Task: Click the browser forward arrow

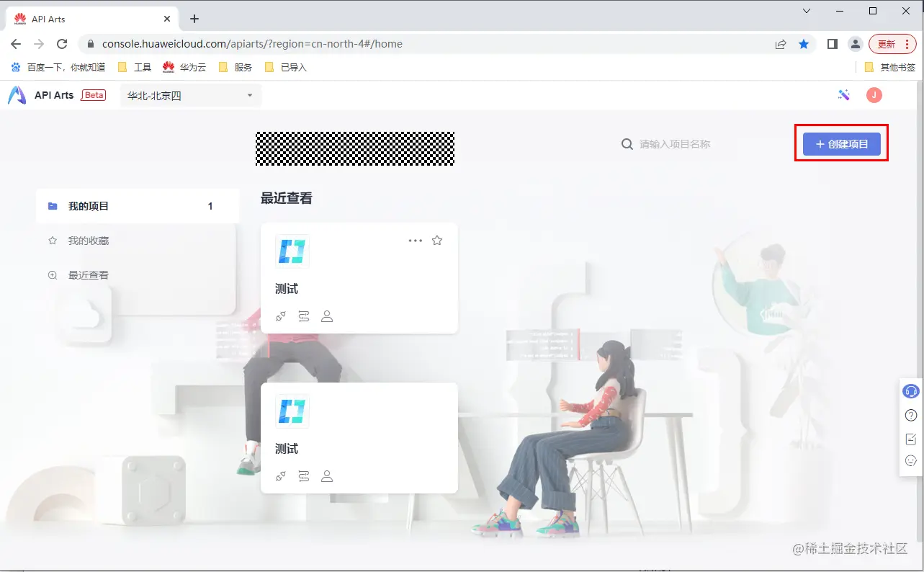Action: [x=39, y=44]
